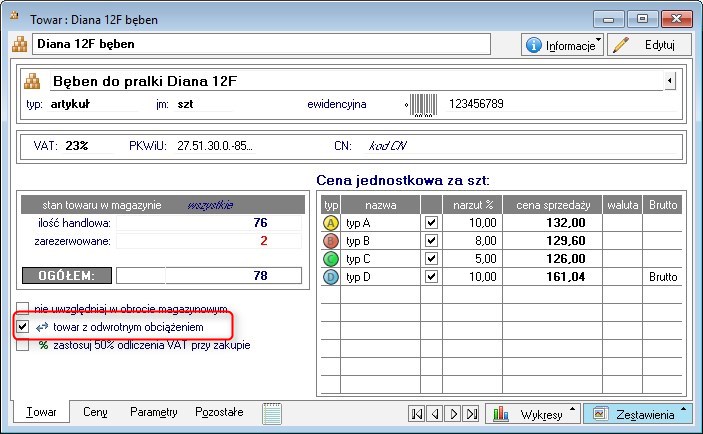Toggle the checkbox in typ B row

[x=431, y=241]
